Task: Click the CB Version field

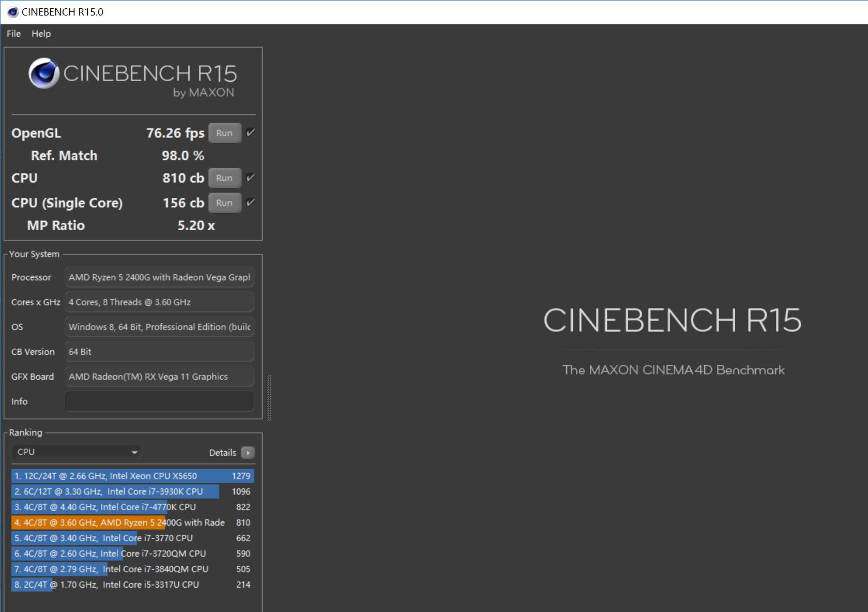Action: pyautogui.click(x=159, y=352)
